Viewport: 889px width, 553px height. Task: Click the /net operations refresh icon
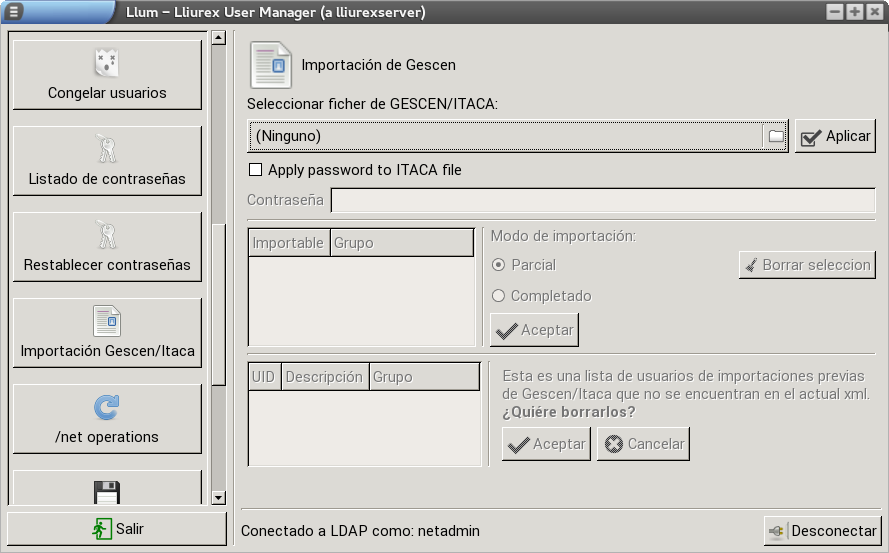[x=106, y=407]
